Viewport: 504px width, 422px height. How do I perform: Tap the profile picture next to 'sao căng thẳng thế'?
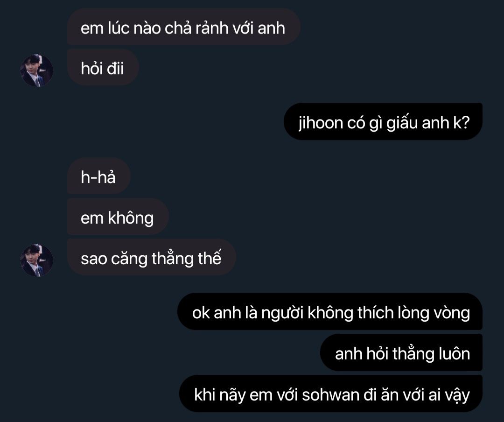coord(37,260)
